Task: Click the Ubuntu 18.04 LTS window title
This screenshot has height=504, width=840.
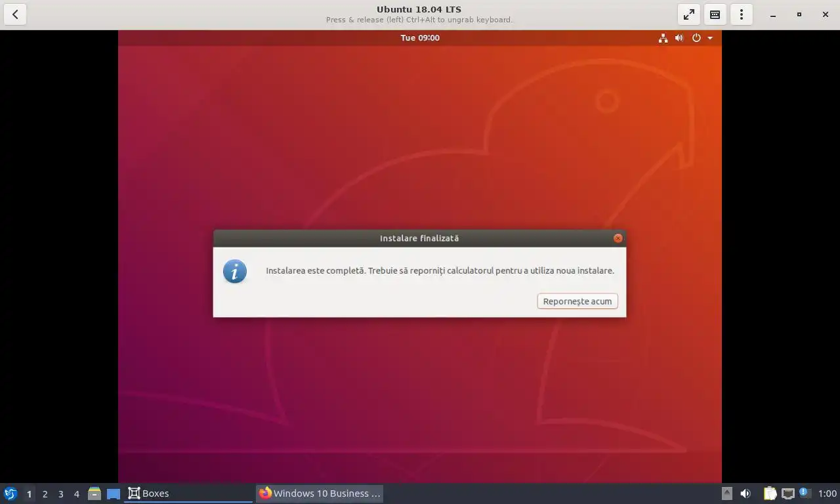Action: pyautogui.click(x=419, y=9)
